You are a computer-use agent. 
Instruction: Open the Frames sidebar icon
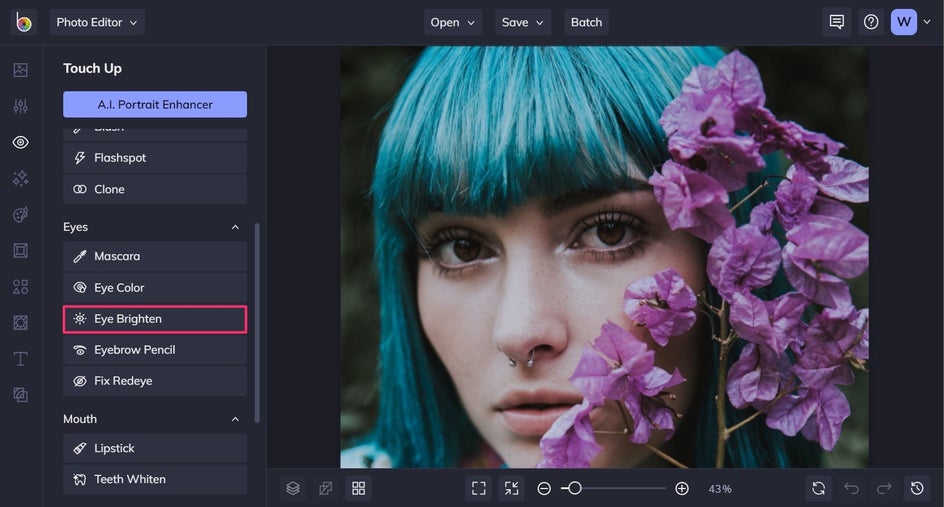tap(20, 250)
